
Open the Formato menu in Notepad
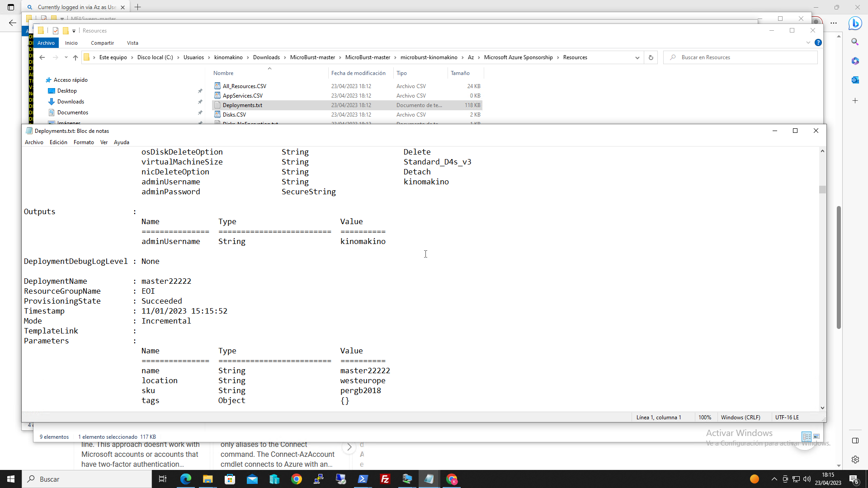tap(84, 142)
